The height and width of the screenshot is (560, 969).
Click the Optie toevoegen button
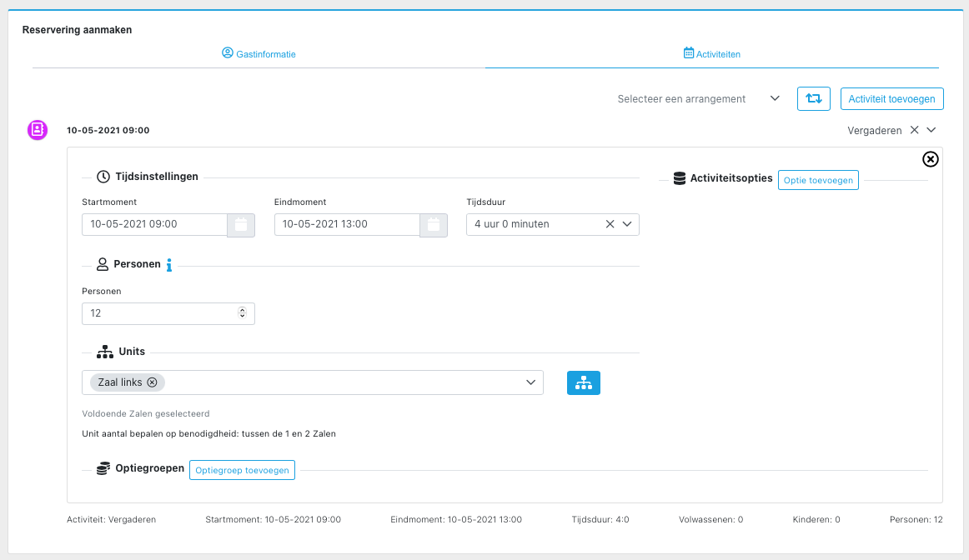[817, 180]
